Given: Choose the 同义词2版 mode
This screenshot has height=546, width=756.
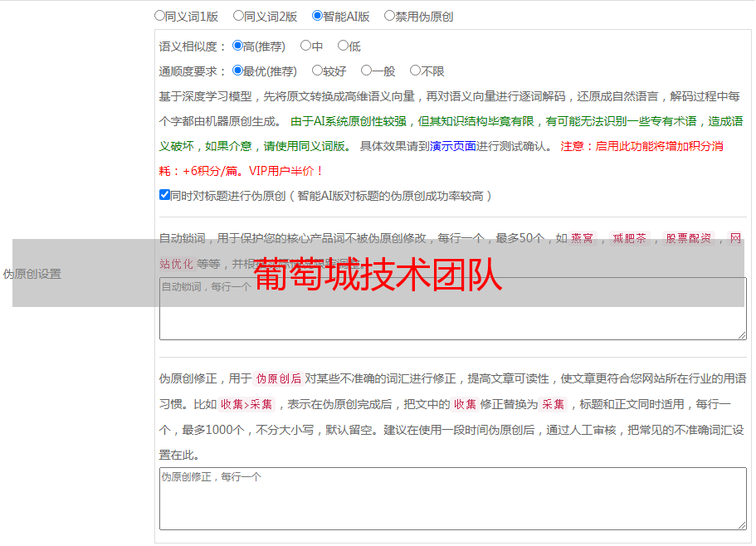Looking at the screenshot, I should (x=239, y=16).
